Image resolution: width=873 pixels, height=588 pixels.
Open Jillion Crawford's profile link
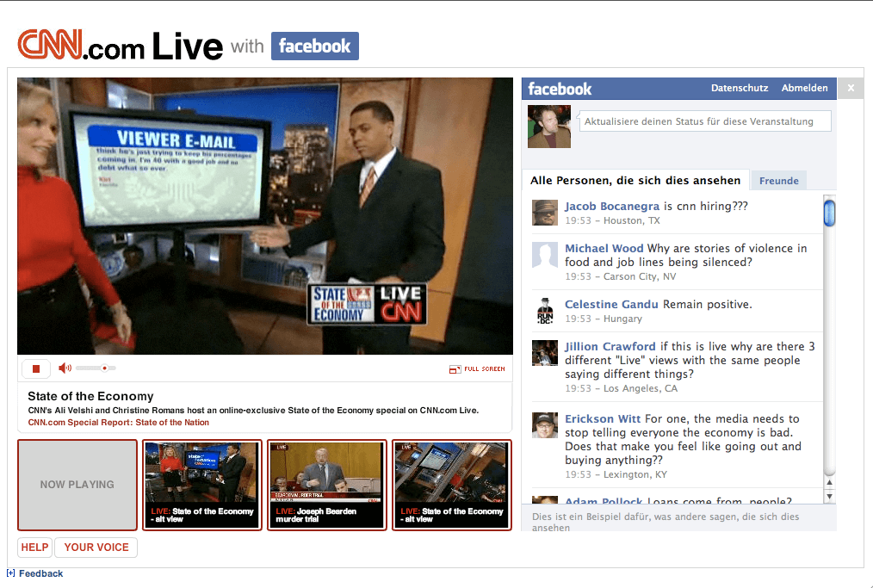pos(610,346)
